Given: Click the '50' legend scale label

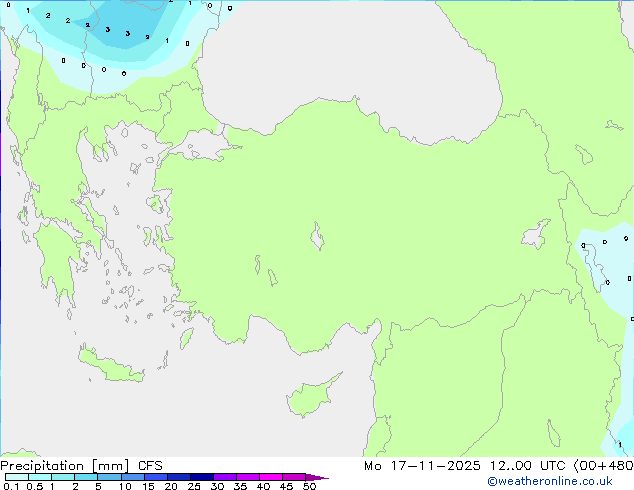Looking at the screenshot, I should tap(309, 486).
